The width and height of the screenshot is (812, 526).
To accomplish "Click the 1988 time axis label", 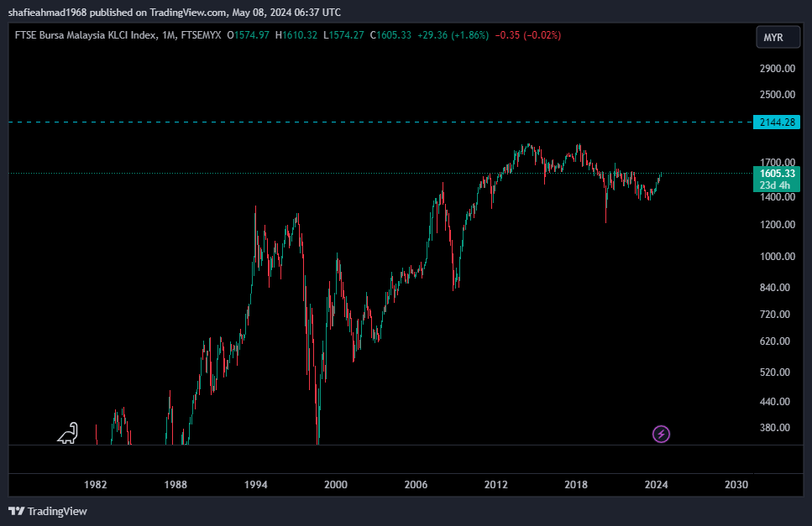I will coord(175,485).
